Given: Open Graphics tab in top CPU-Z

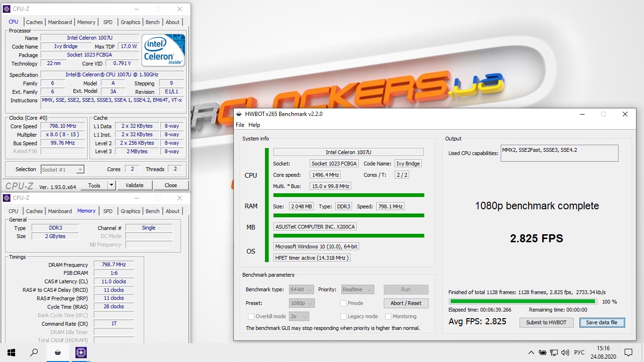Looking at the screenshot, I should 131,22.
